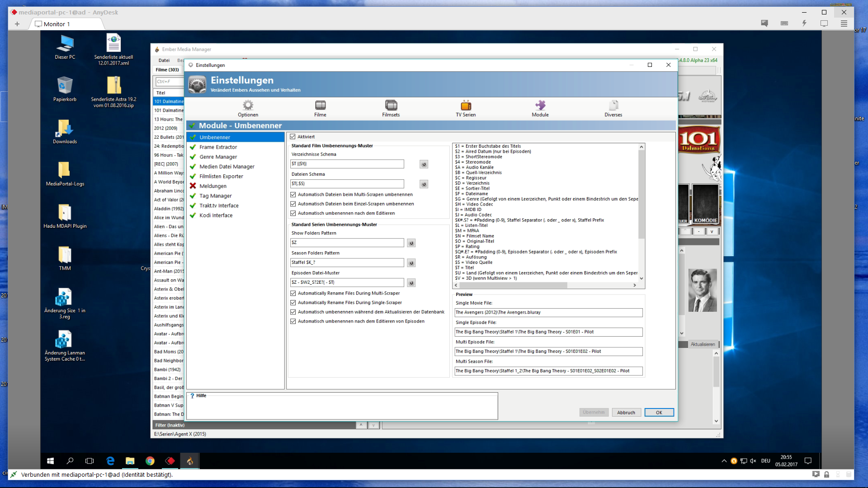This screenshot has width=868, height=488.
Task: Launch Google Chrome from the taskbar
Action: pyautogui.click(x=150, y=461)
